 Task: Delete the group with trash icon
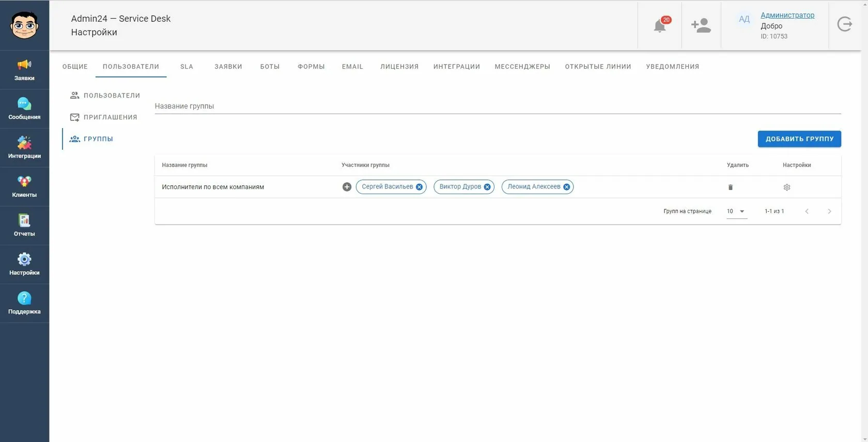(x=731, y=187)
